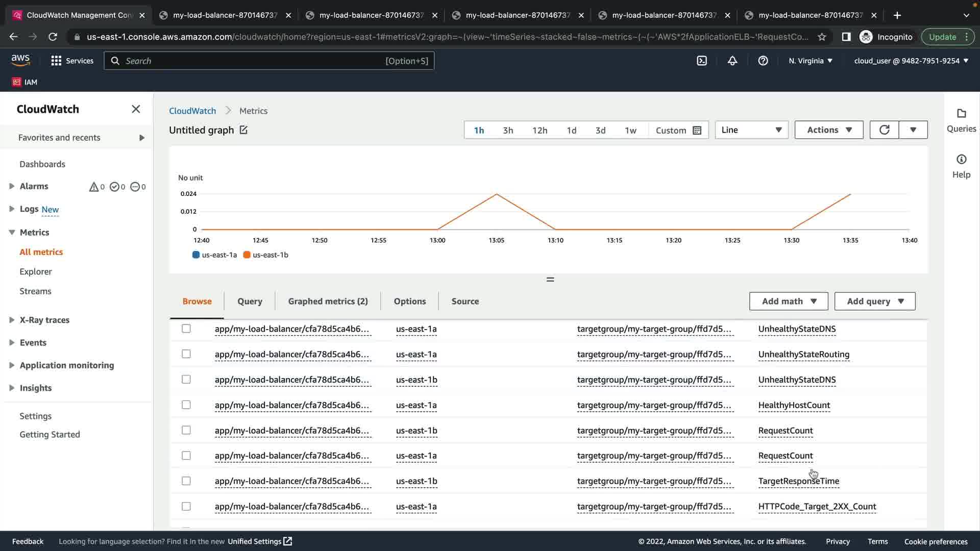The height and width of the screenshot is (551, 980).
Task: Click the help question mark icon
Action: click(x=763, y=61)
